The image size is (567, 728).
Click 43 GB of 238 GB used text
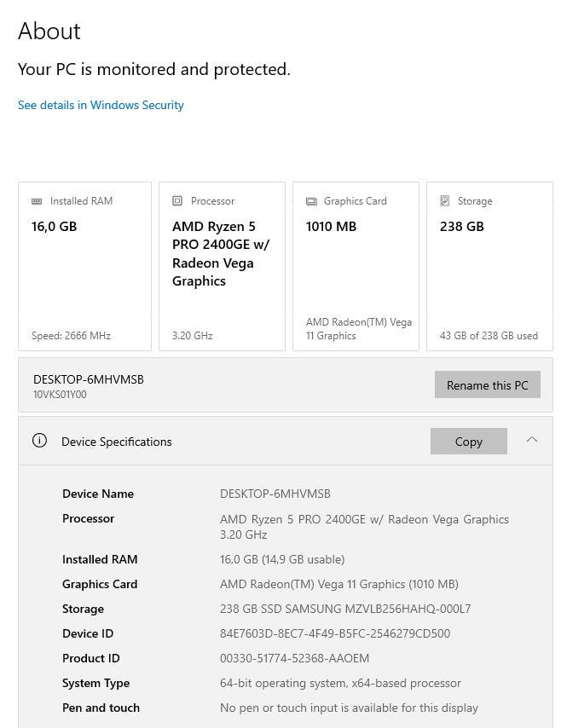(489, 336)
